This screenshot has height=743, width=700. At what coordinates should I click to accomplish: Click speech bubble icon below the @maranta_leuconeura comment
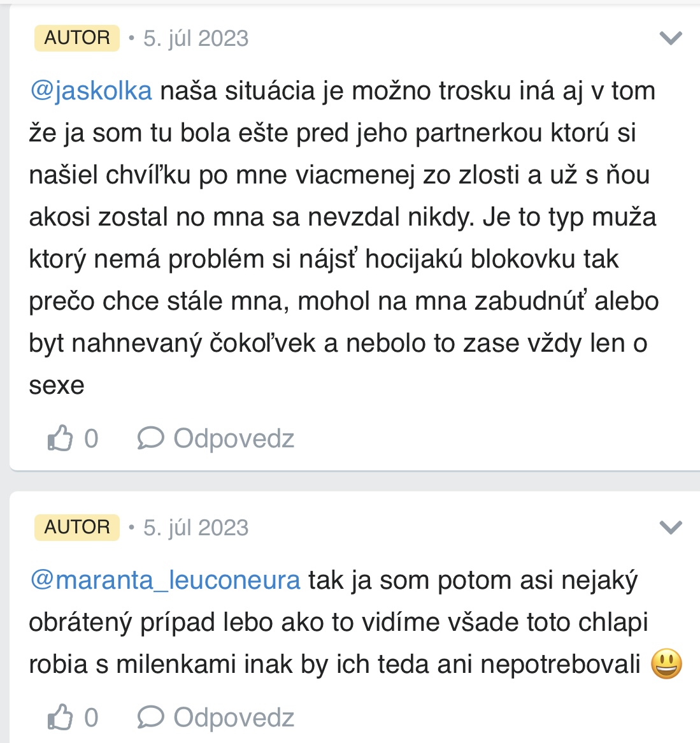[150, 718]
